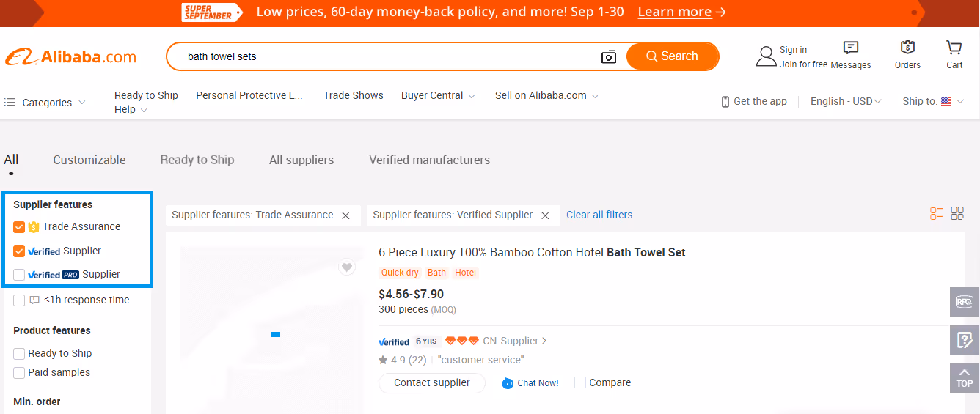Favorite the bamboo towel set with heart
The image size is (980, 414).
[347, 267]
